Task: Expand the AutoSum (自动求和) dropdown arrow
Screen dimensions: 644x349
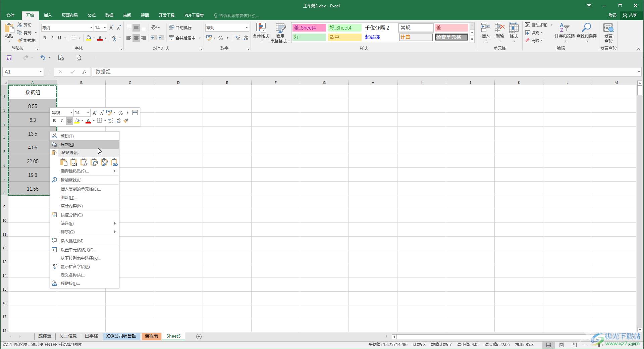Action: (551, 25)
